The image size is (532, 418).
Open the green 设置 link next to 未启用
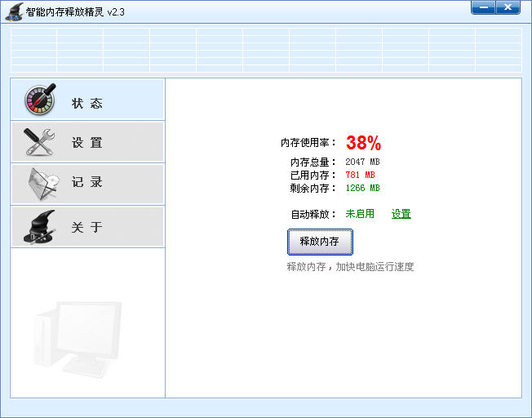click(x=401, y=214)
